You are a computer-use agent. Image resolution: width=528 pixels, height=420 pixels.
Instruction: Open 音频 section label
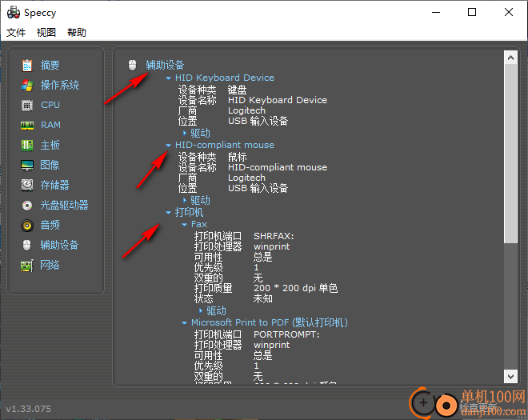(50, 225)
